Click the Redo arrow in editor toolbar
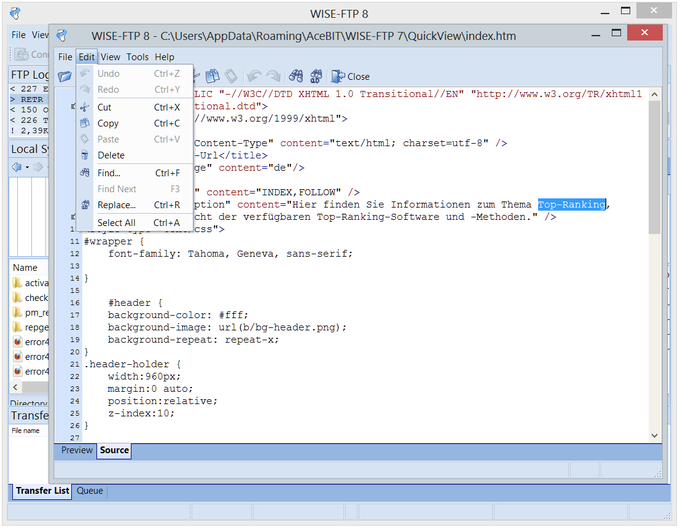The height and width of the screenshot is (530, 680). [x=274, y=77]
